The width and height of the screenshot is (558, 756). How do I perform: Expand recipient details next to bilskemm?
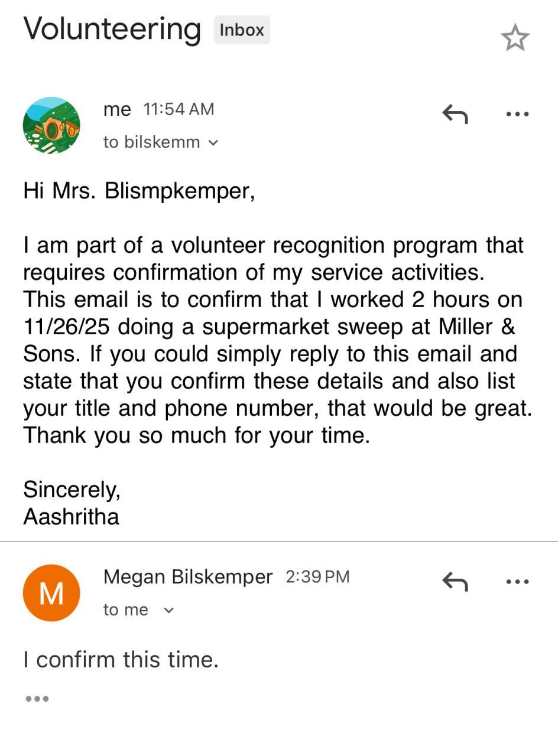pos(213,142)
